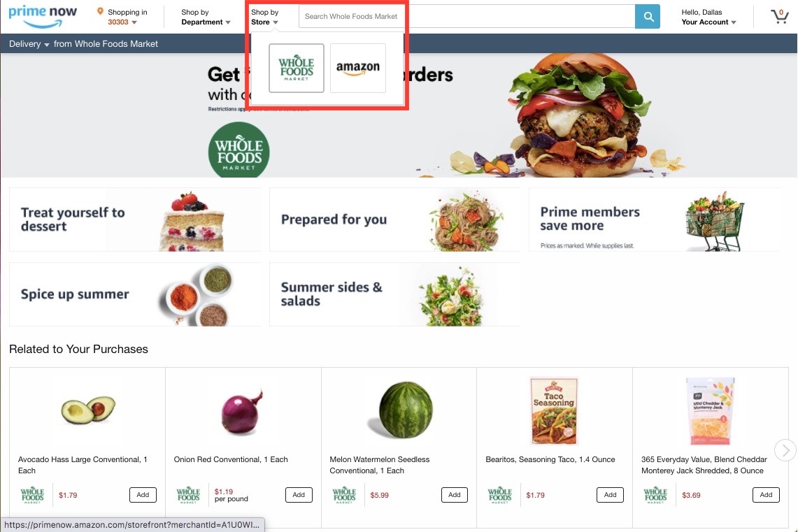Screen dimensions: 798x532
Task: Focus the Search Whole Foods Market field
Action: coord(466,16)
